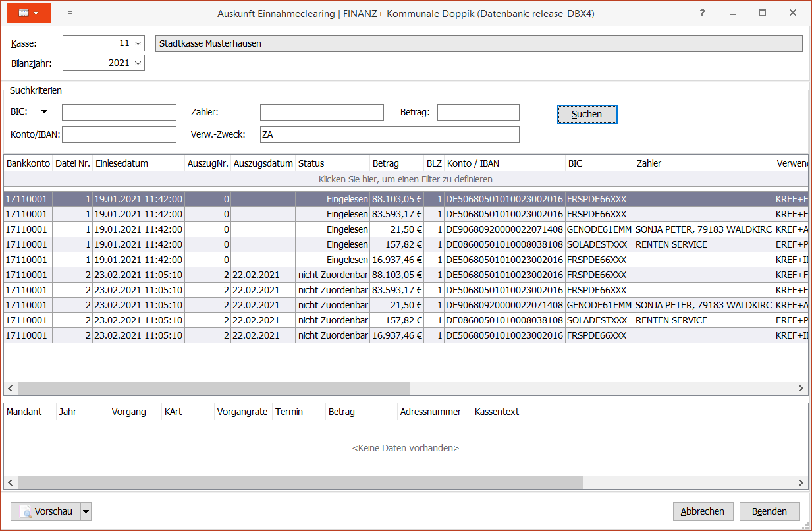Click the Beenden button
The height and width of the screenshot is (531, 812).
pyautogui.click(x=770, y=511)
